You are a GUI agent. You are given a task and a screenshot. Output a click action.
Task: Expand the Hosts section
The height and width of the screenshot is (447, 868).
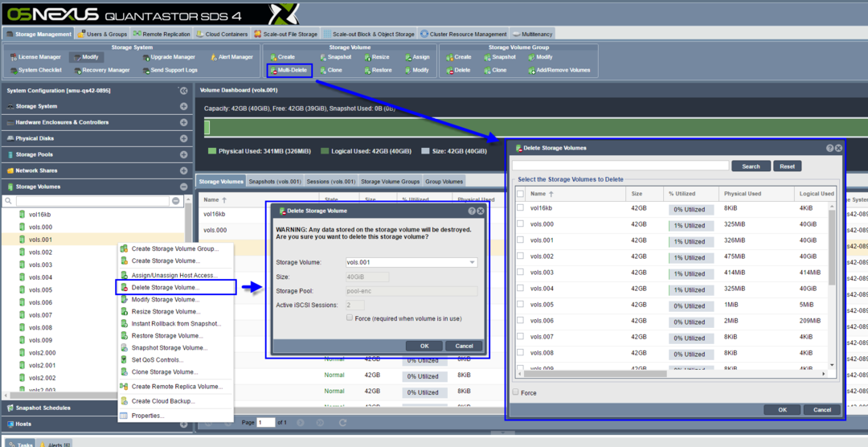tap(184, 424)
